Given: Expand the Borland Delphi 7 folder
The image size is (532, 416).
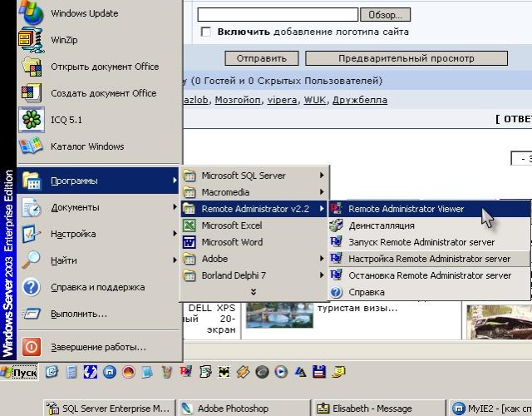Looking at the screenshot, I should (254, 275).
